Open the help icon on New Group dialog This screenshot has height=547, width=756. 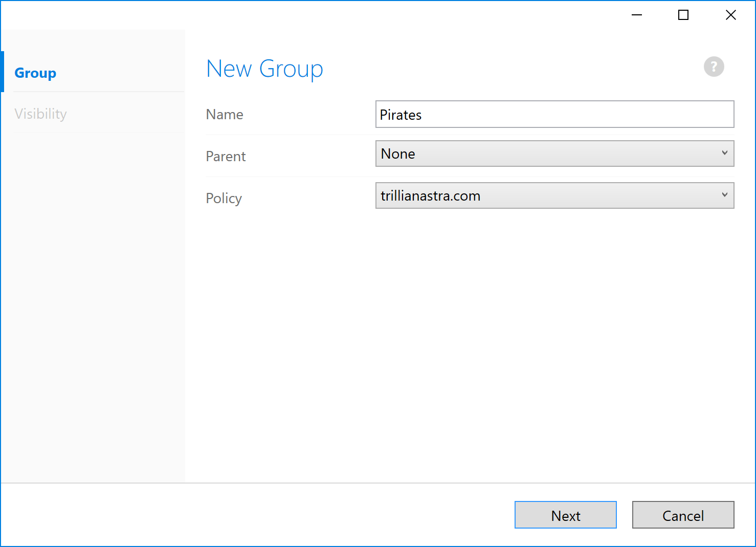coord(714,67)
